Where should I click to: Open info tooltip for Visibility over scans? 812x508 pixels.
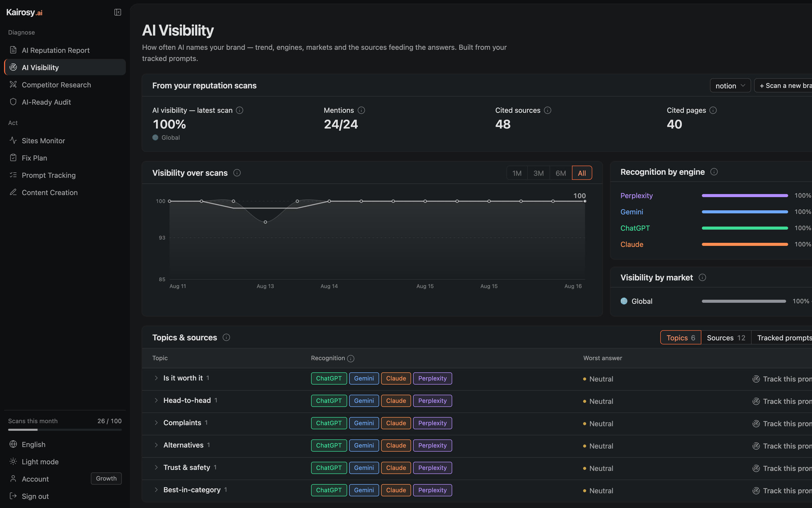click(237, 173)
